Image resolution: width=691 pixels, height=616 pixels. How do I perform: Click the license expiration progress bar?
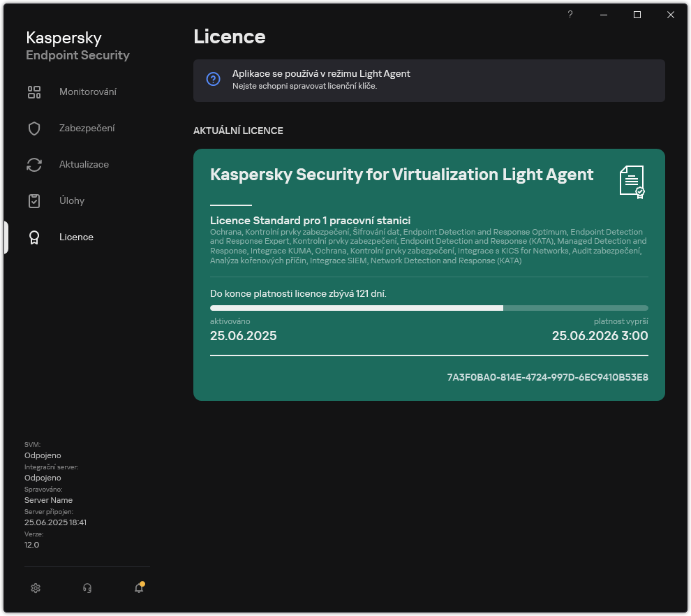429,307
